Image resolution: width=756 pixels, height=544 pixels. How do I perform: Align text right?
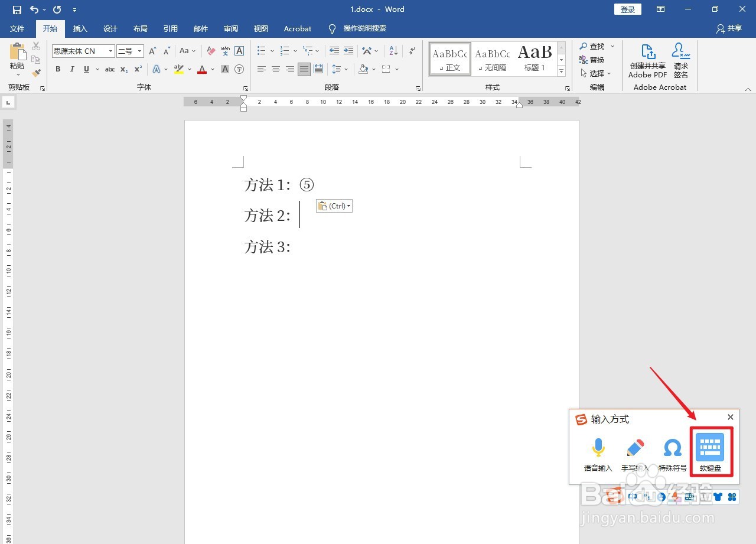tap(290, 69)
